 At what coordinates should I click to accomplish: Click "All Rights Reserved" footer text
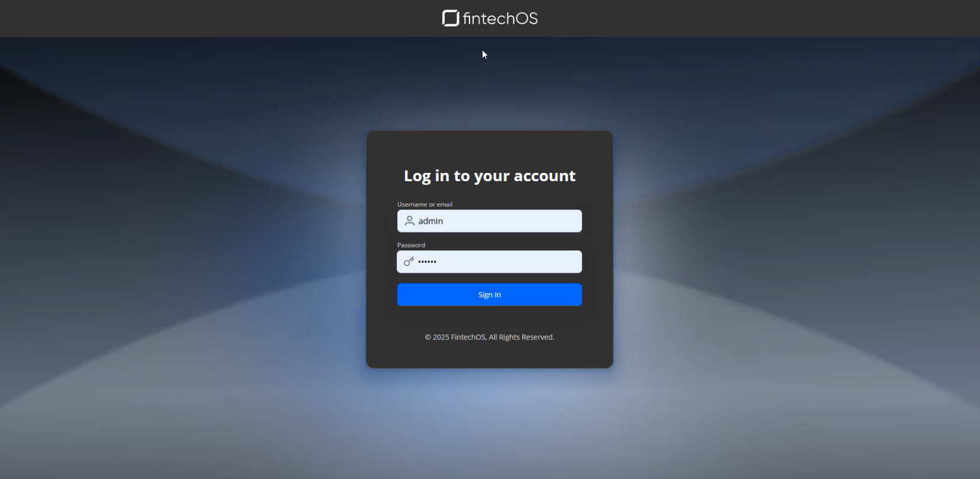coord(522,337)
